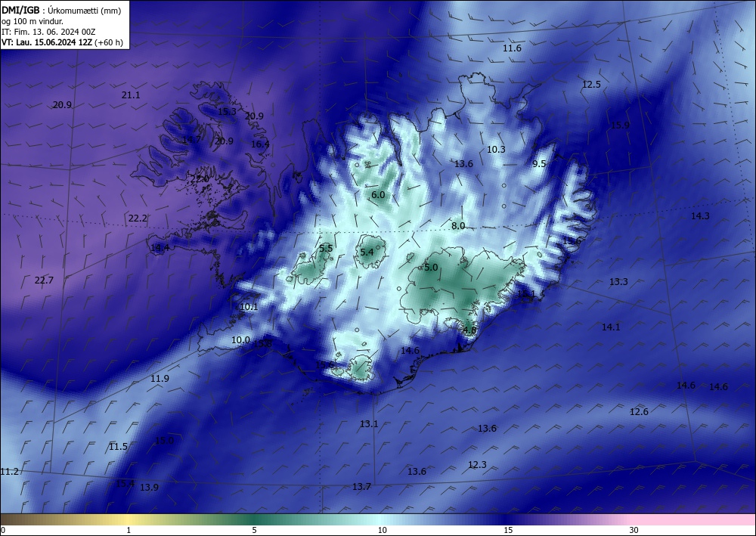Screen dimensions: 756x536
Task: Click the 5.0 value over Vatnajökull
Action: click(431, 267)
